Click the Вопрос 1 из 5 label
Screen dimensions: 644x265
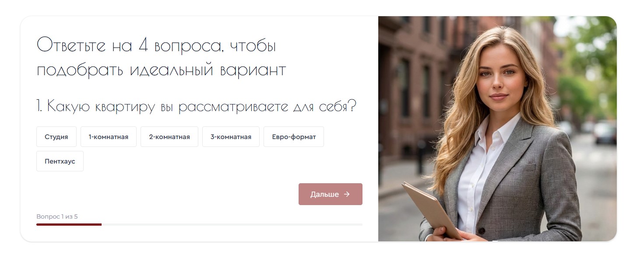(x=57, y=216)
